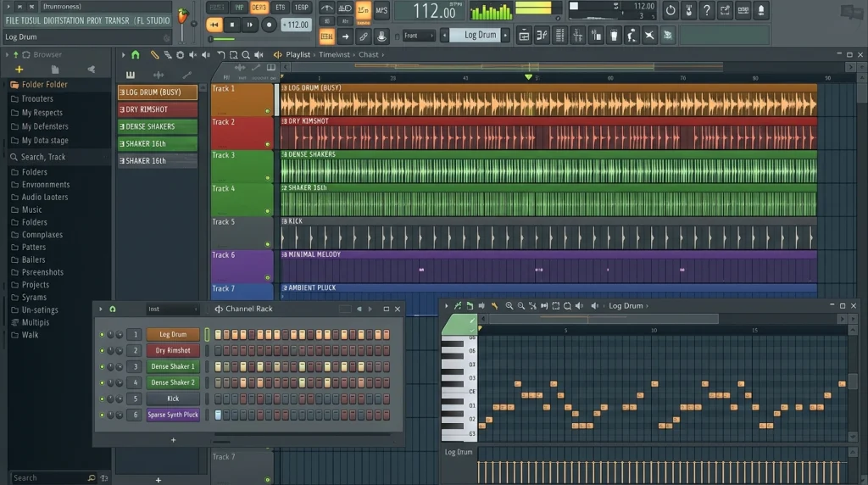868x485 pixels.
Task: Click the bell notification icon in top toolbar
Action: [x=761, y=10]
